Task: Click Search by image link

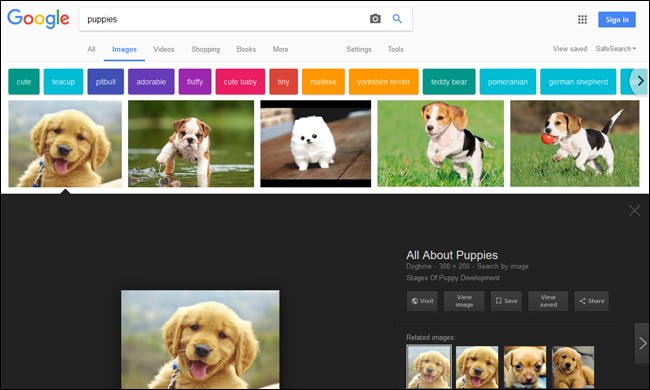Action: 502,266
